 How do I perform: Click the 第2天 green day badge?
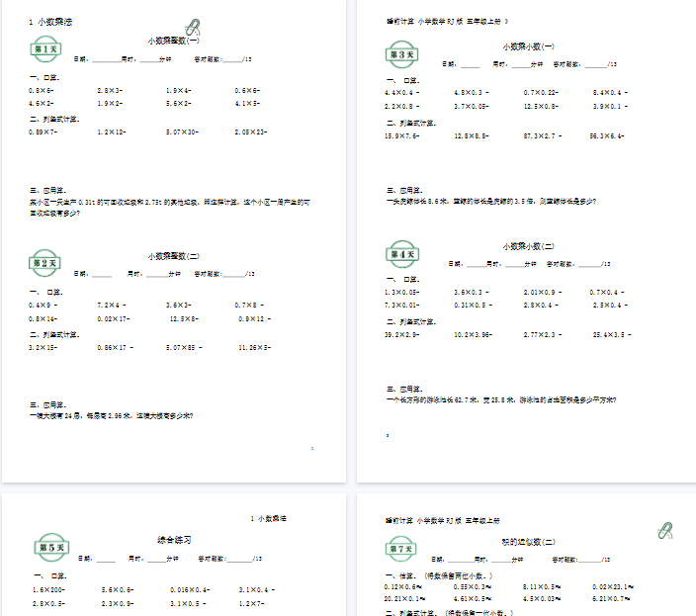(x=46, y=262)
